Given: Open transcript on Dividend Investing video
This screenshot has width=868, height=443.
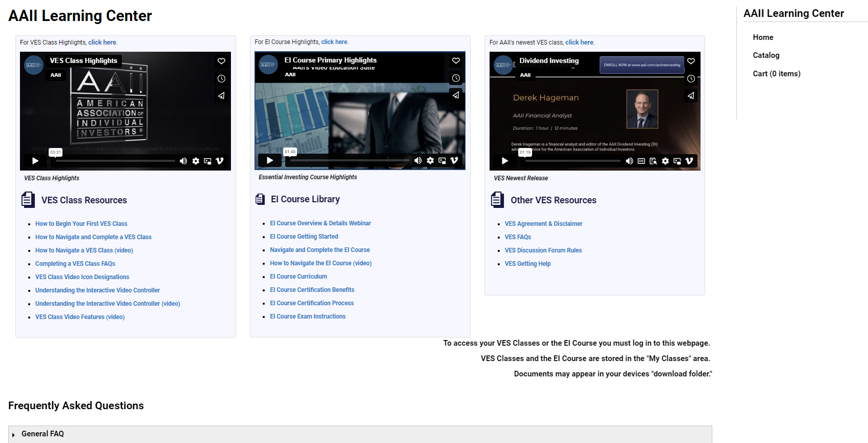Looking at the screenshot, I should point(653,161).
